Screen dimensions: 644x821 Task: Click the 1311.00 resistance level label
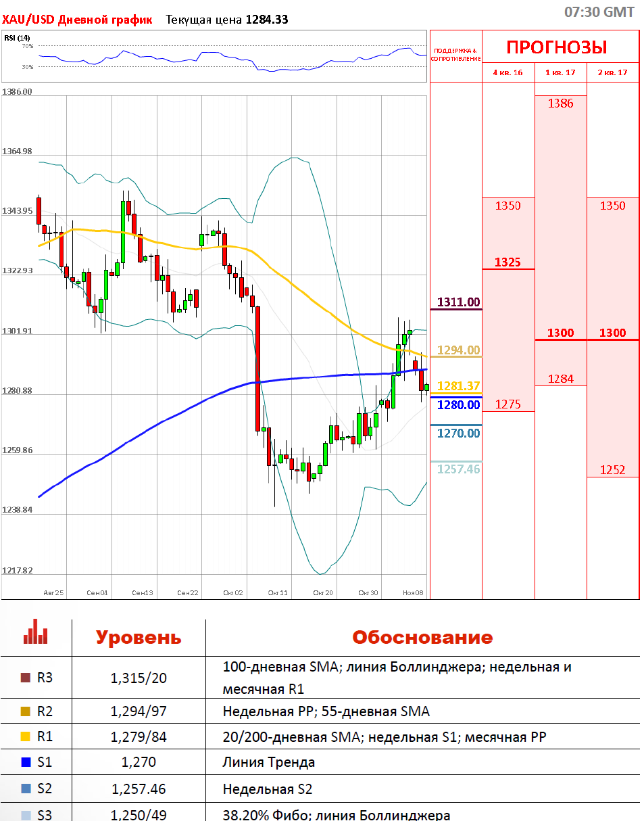click(x=458, y=302)
